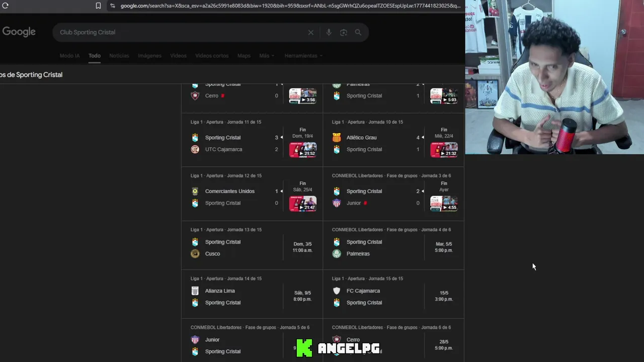Image resolution: width=644 pixels, height=362 pixels.
Task: Select the Todo results tab
Action: click(95, 56)
